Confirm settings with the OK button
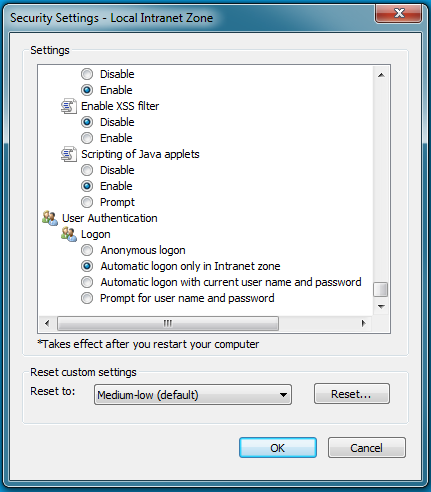This screenshot has height=492, width=431. click(x=278, y=448)
